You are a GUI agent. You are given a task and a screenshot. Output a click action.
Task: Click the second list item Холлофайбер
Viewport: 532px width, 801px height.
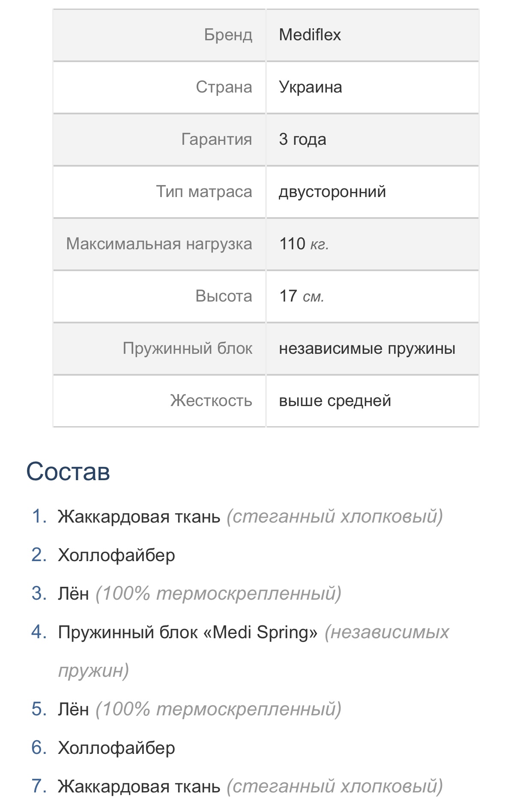tap(117, 555)
